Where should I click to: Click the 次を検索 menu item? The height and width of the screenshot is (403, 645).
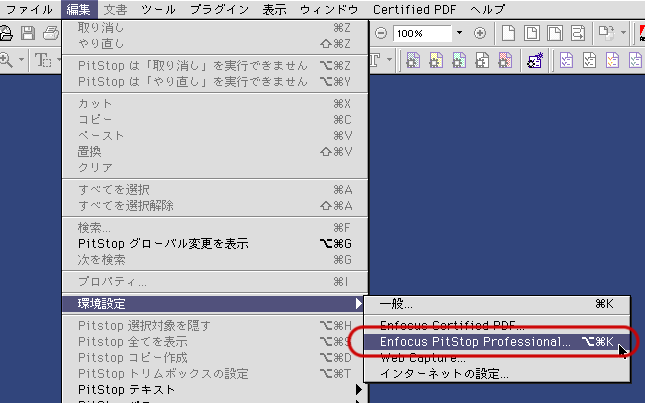pyautogui.click(x=215, y=260)
